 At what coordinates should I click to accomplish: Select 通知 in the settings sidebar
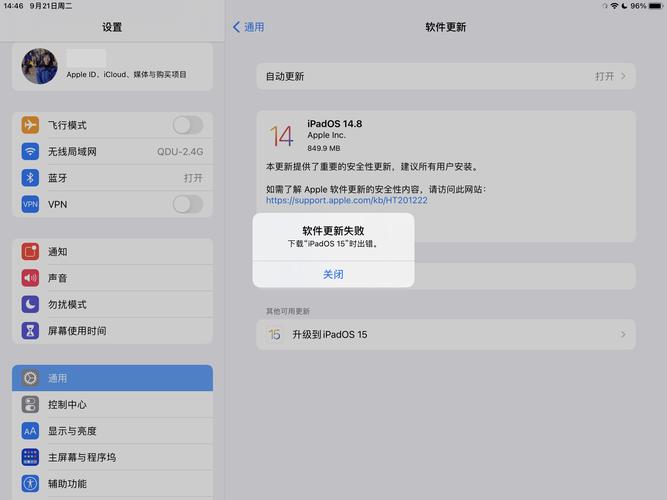[112, 251]
